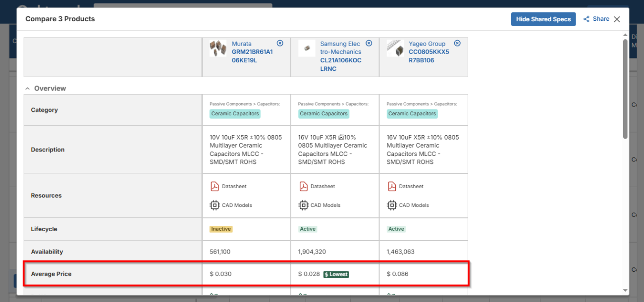Open the Yageo CAD Models chip icon
This screenshot has height=302, width=644.
click(x=391, y=205)
